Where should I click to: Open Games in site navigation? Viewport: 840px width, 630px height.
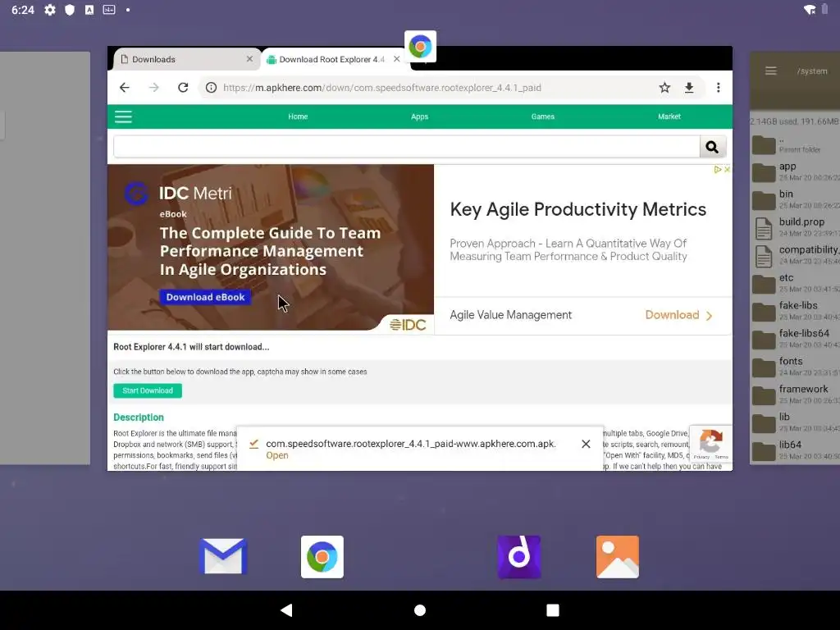pos(543,116)
